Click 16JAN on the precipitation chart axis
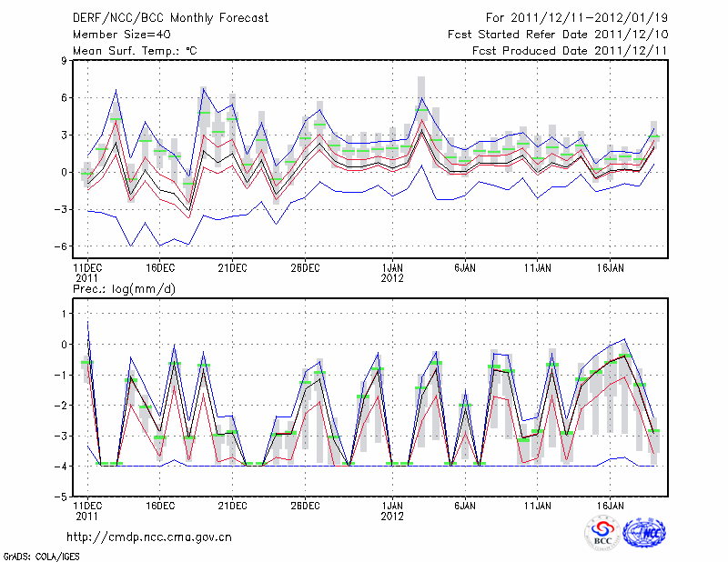The image size is (728, 562). [x=610, y=505]
